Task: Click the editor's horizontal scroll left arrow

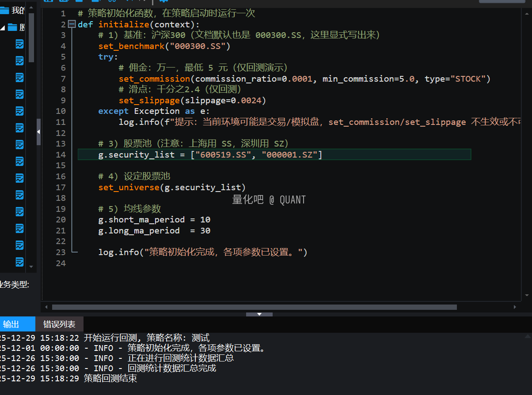Action: (47, 307)
